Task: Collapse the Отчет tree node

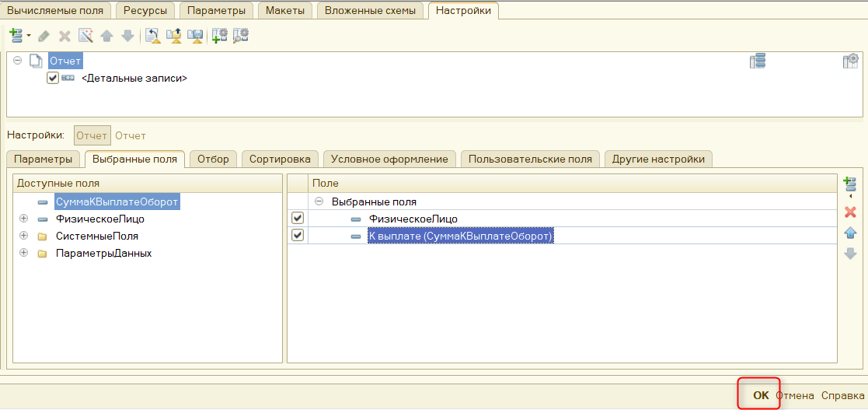Action: coord(18,60)
